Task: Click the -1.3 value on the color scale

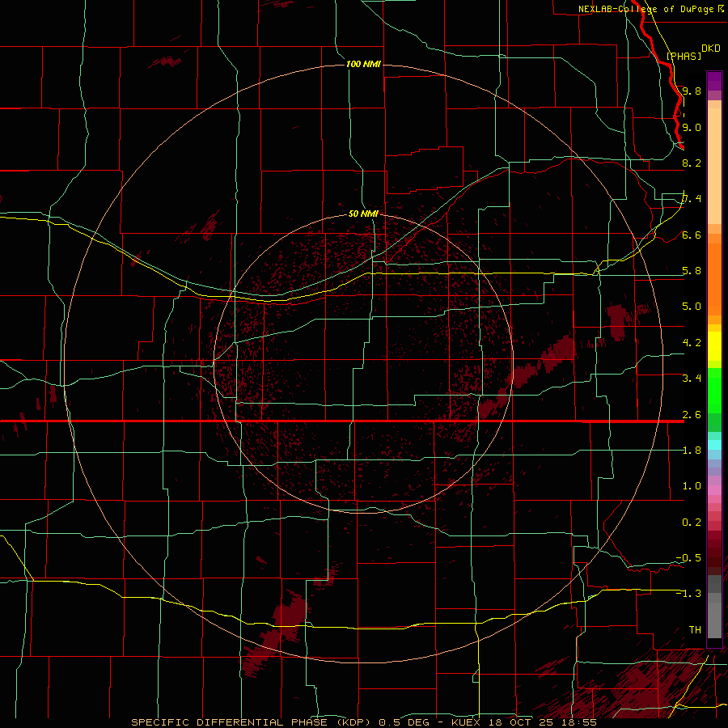Action: point(688,594)
